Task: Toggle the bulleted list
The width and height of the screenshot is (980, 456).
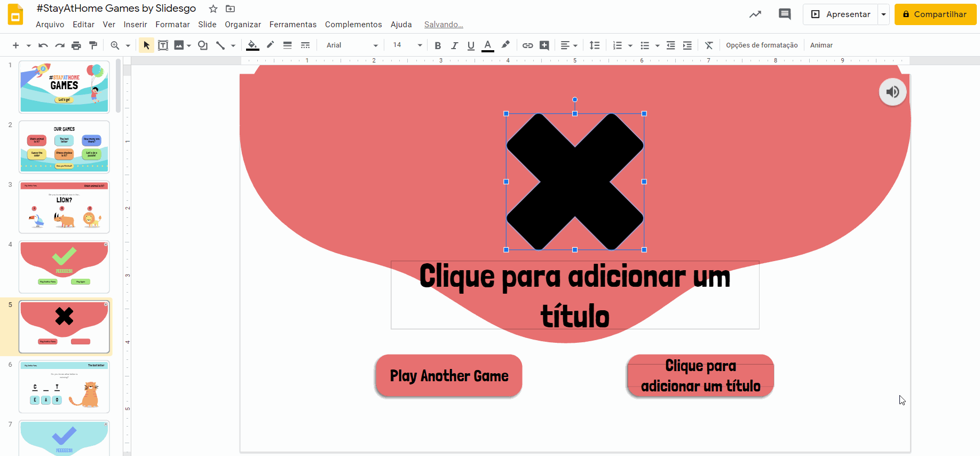Action: coord(645,45)
